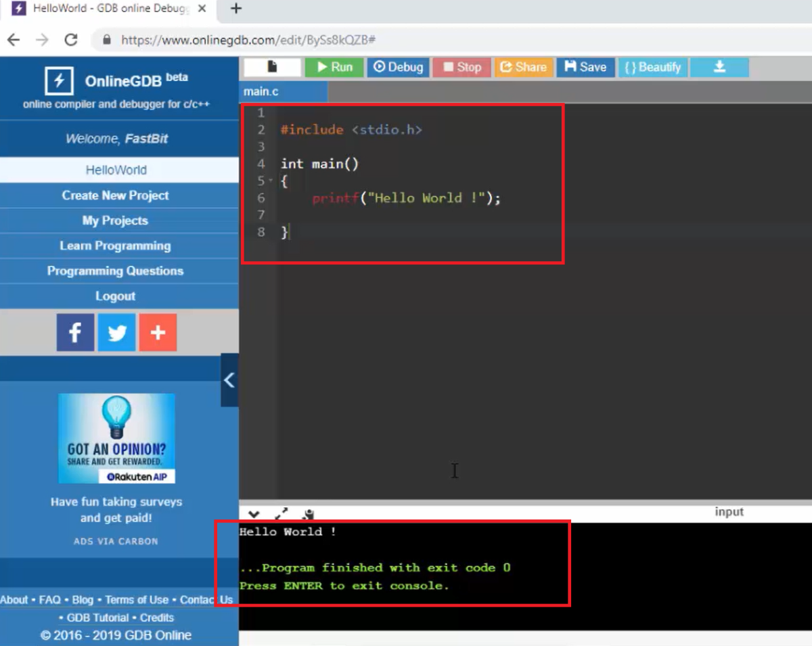Click the Twitter share icon
Screen dimensions: 812x646
116,332
